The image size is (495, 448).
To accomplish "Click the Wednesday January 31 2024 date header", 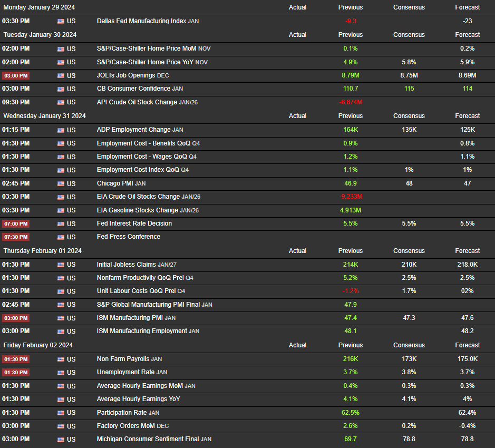I will point(44,116).
